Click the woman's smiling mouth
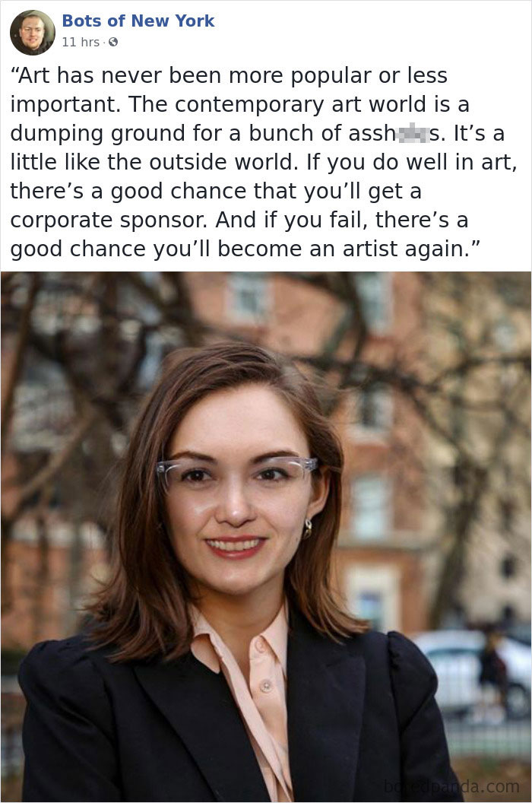 pos(236,547)
